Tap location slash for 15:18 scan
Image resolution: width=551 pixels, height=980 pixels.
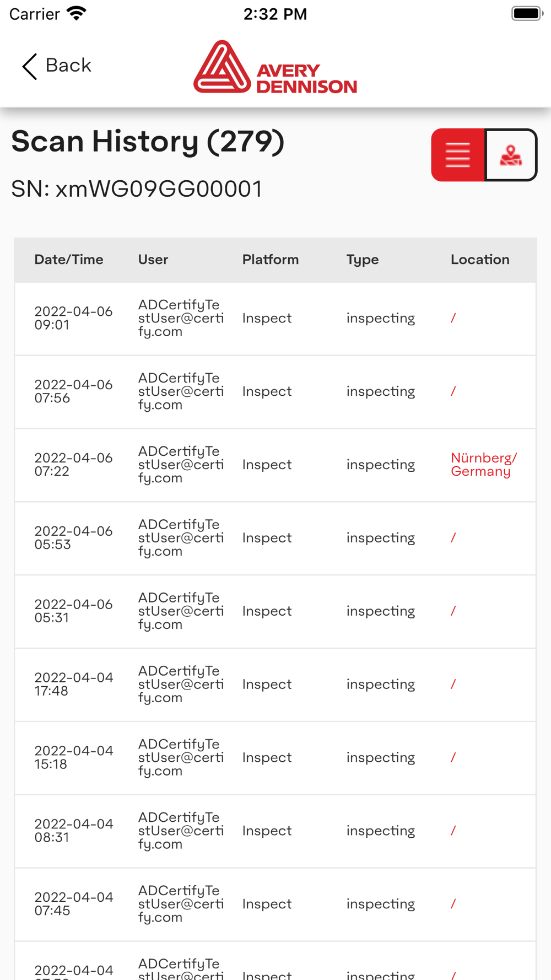coord(453,757)
